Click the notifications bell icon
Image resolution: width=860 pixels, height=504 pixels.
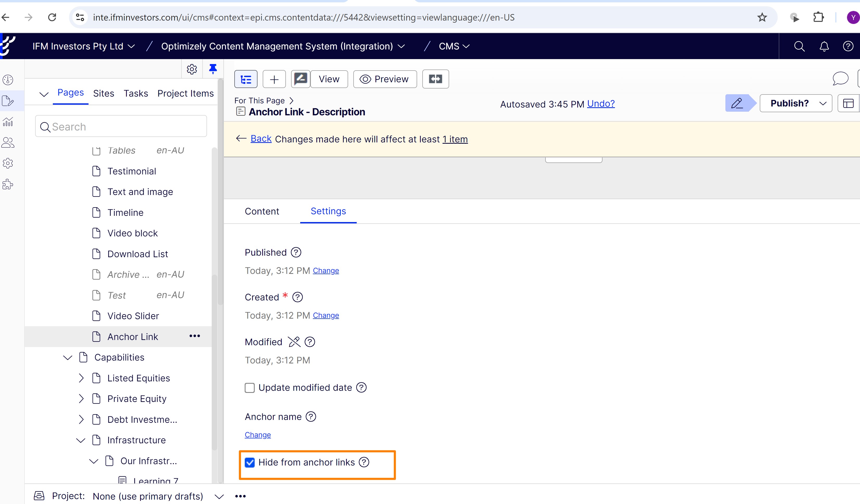pos(824,46)
